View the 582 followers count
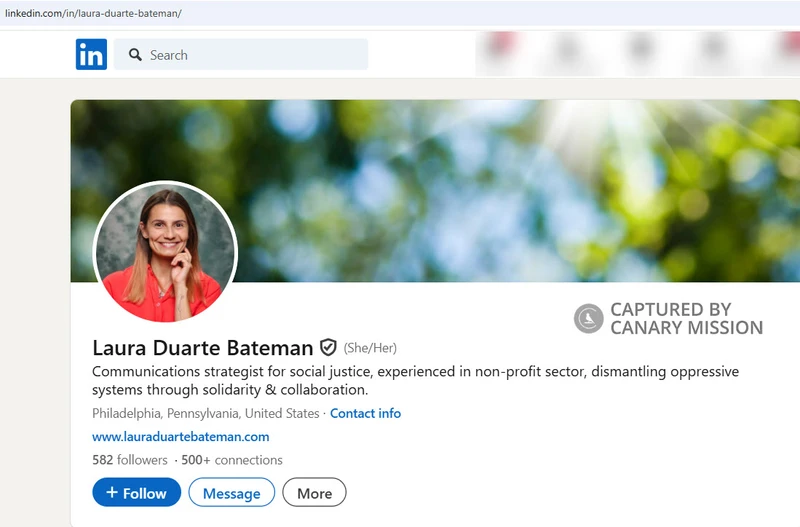 [130, 460]
